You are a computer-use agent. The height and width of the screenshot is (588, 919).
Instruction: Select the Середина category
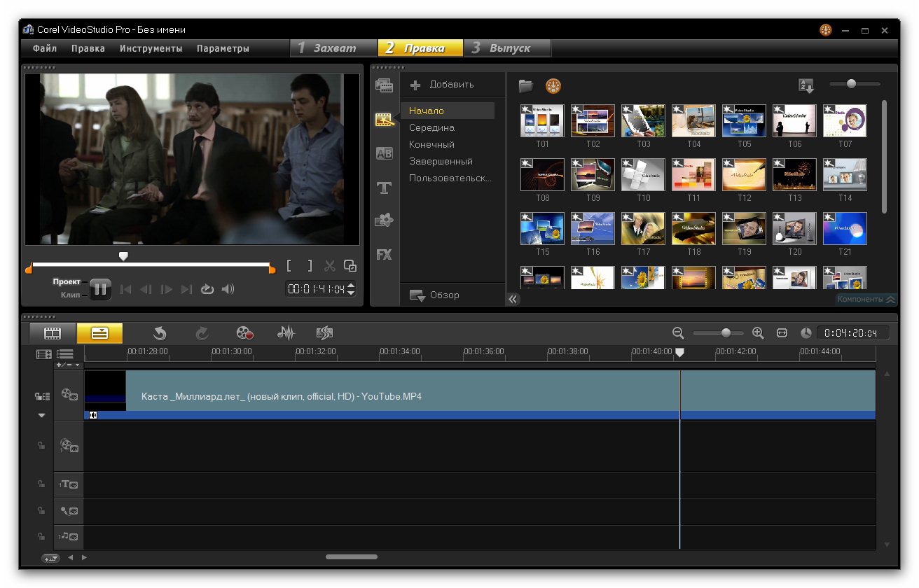431,127
